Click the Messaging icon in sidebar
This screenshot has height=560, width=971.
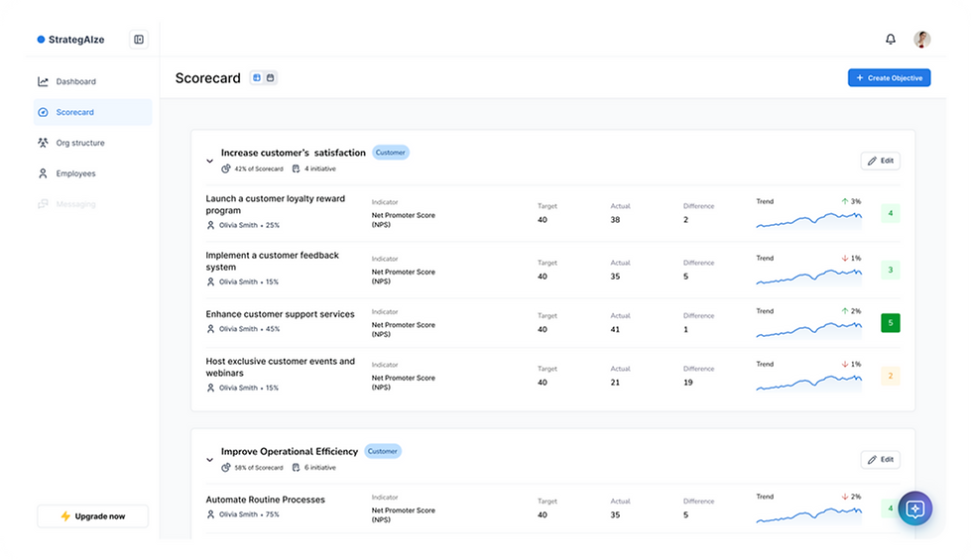point(43,204)
